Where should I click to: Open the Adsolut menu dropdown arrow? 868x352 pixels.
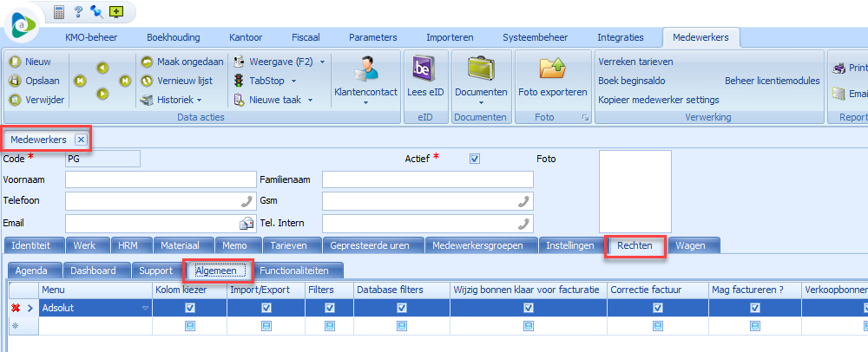(145, 308)
